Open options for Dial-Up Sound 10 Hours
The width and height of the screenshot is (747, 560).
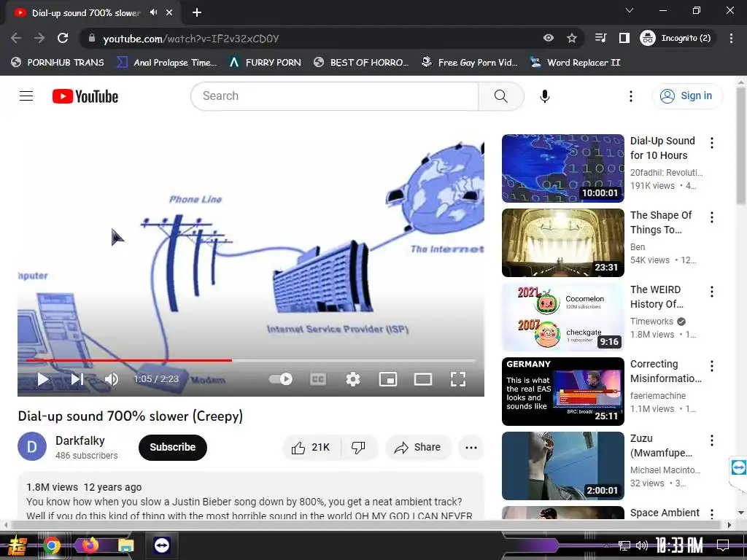[712, 143]
